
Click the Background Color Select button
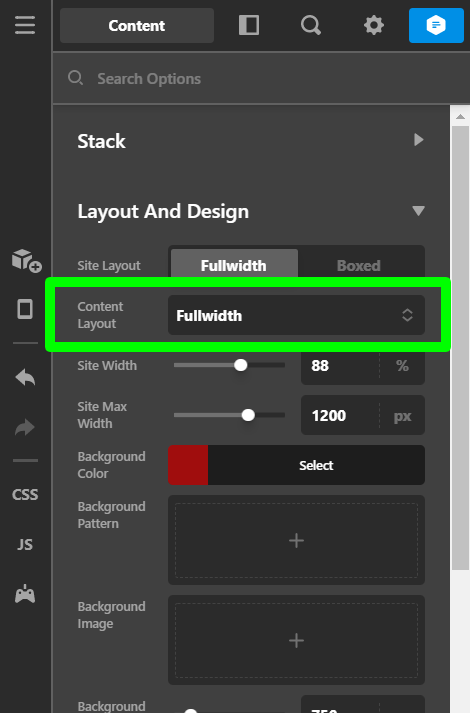(316, 465)
